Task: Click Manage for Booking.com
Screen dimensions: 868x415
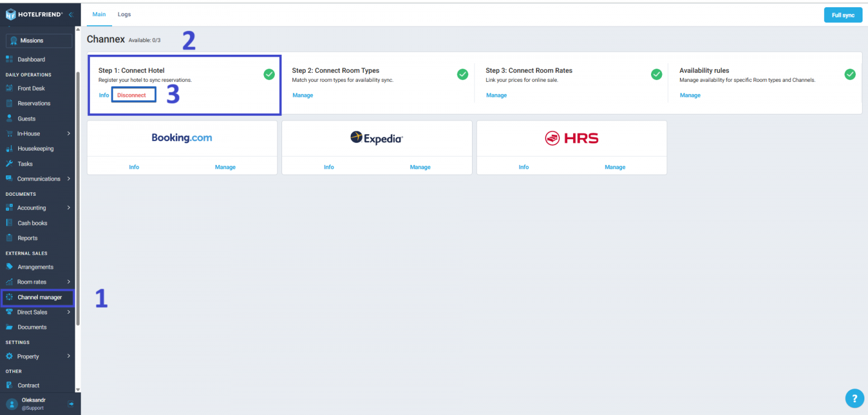Action: pyautogui.click(x=225, y=167)
